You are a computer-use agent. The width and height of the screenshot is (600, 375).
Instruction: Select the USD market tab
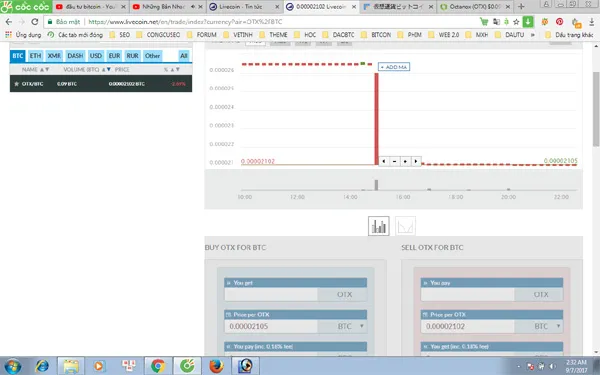click(x=96, y=56)
